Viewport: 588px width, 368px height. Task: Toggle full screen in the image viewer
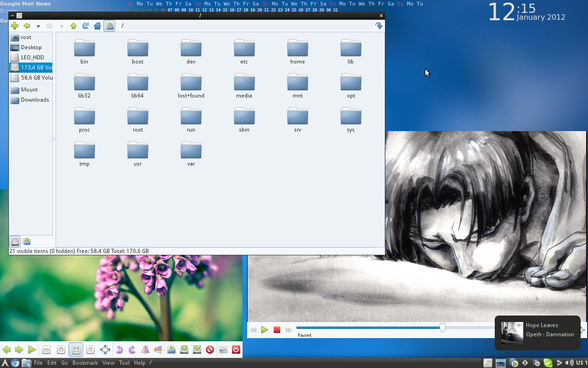(105, 350)
